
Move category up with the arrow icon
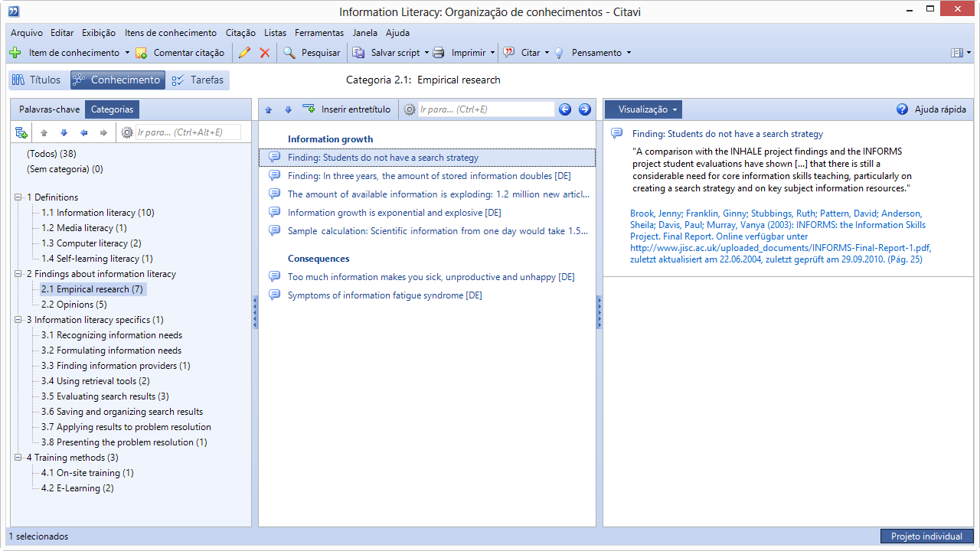pyautogui.click(x=44, y=132)
